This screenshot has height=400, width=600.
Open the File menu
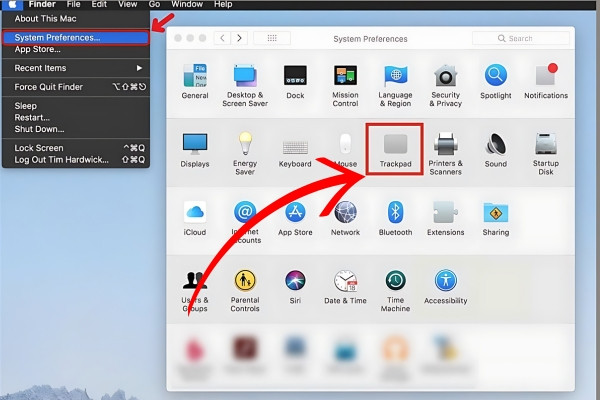73,4
